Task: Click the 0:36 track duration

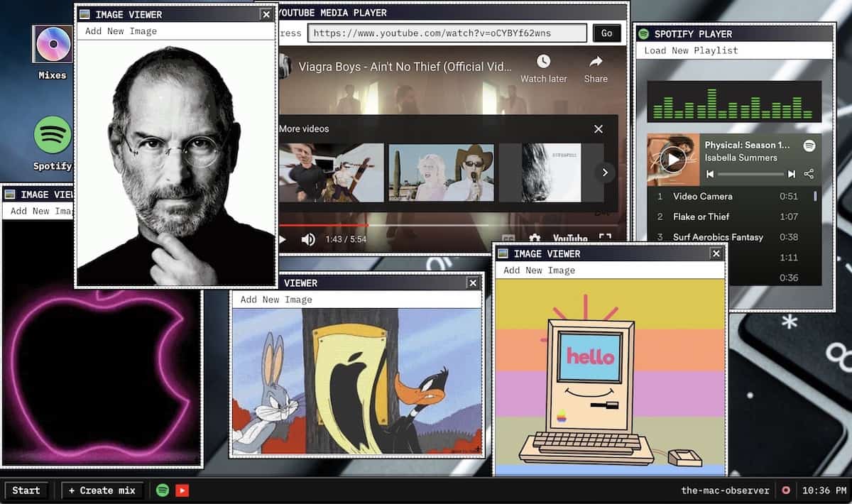Action: [788, 278]
